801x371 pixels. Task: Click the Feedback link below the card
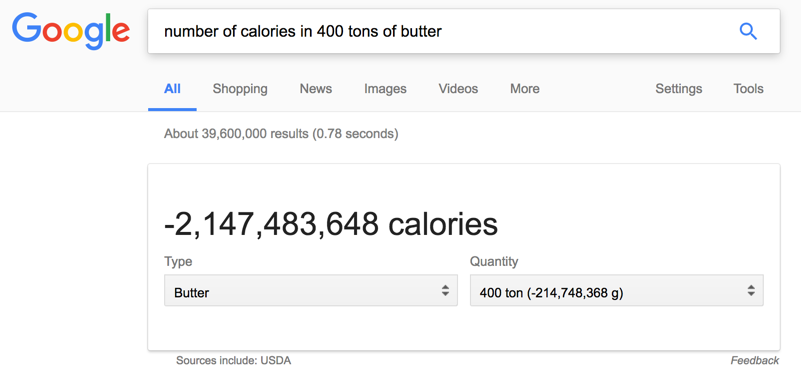coord(755,360)
